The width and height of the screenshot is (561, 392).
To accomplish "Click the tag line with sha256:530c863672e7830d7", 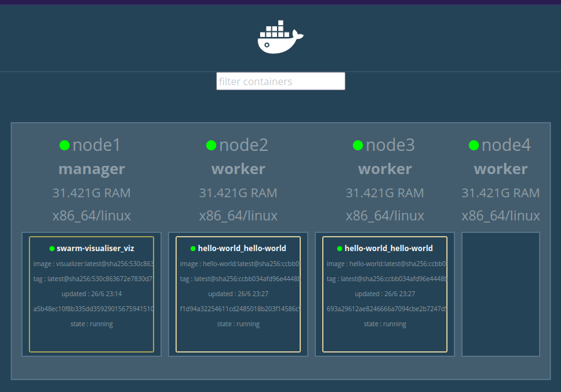I will click(93, 279).
